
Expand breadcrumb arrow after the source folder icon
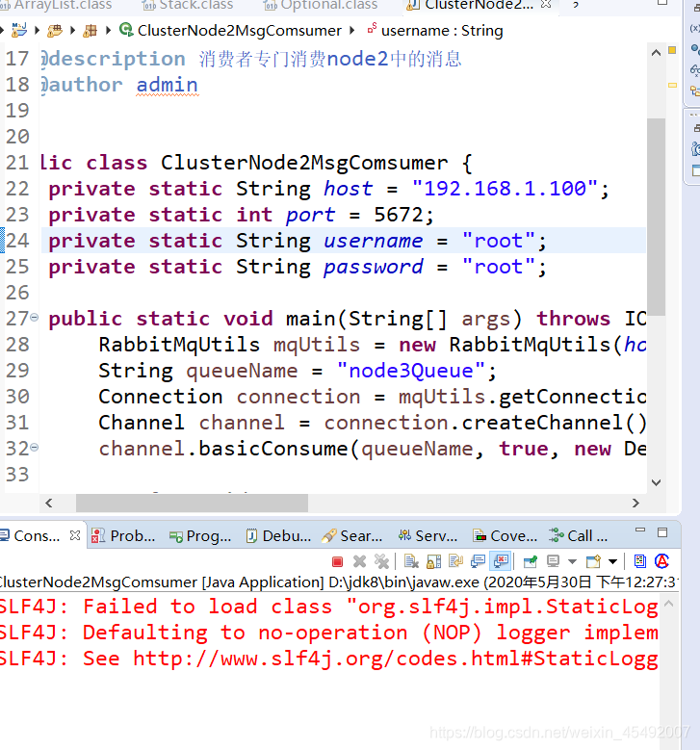tap(73, 30)
